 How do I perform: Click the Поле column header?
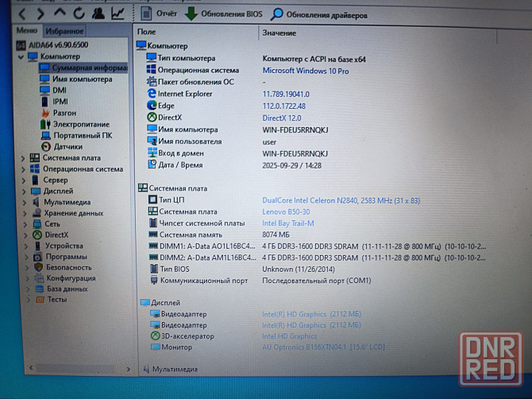pos(148,33)
